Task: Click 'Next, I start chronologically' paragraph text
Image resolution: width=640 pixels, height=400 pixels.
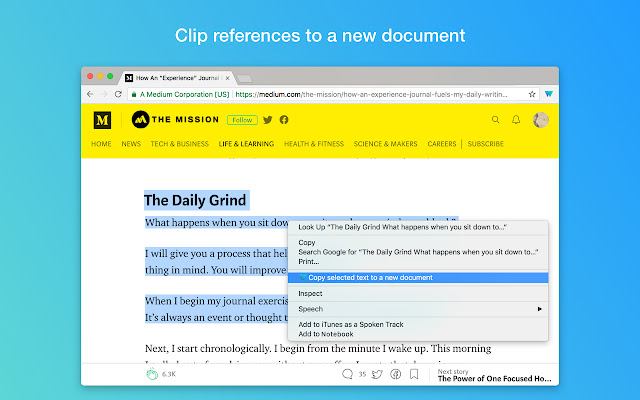Action: tap(318, 349)
